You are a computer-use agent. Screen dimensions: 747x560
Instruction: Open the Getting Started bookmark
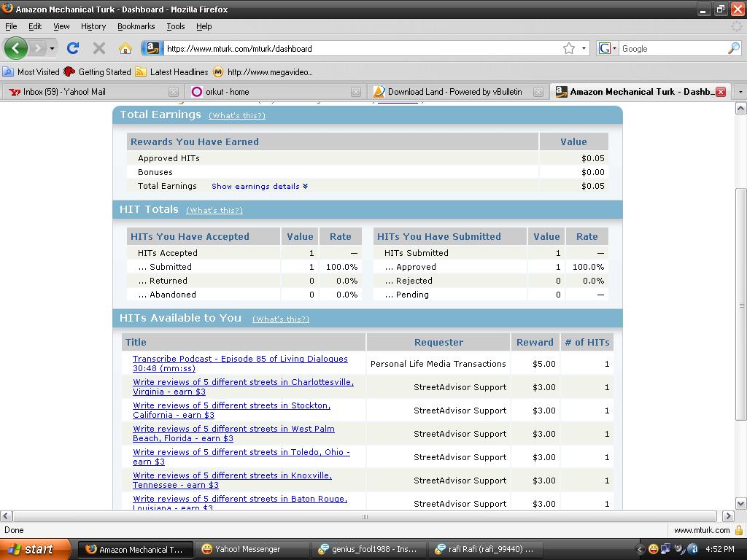click(97, 72)
